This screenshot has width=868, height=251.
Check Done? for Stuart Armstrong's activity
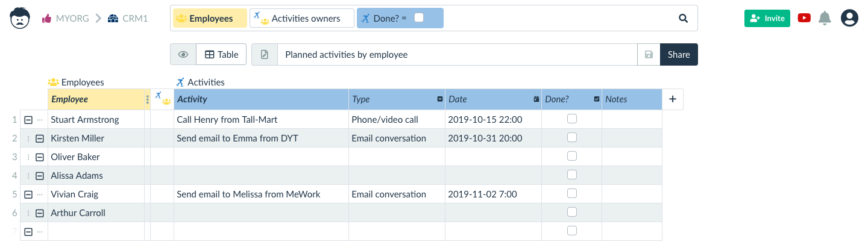pos(572,119)
